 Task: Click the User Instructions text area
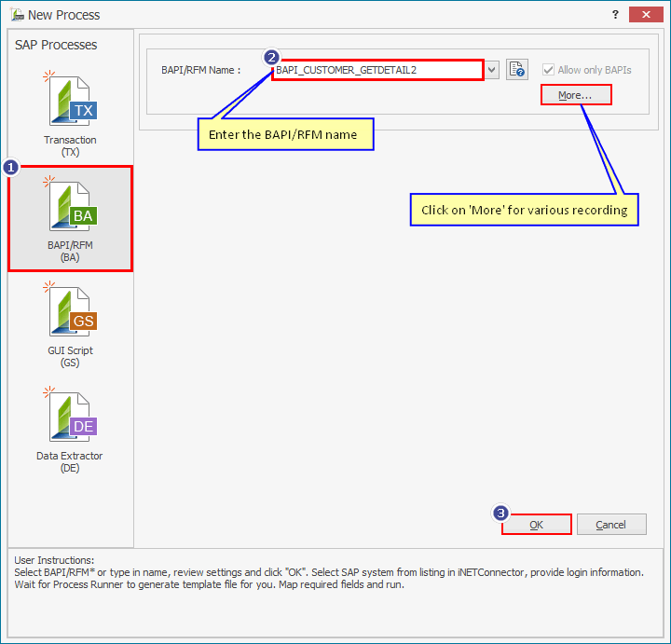click(335, 578)
